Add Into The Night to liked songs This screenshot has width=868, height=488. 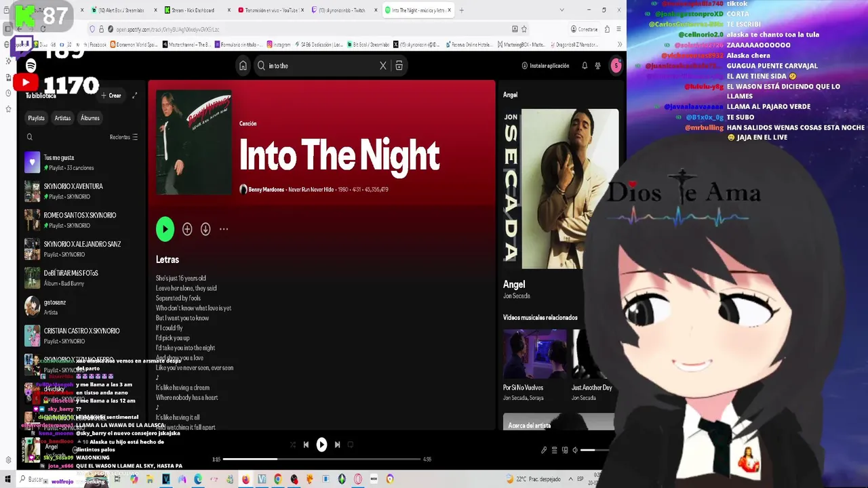187,229
